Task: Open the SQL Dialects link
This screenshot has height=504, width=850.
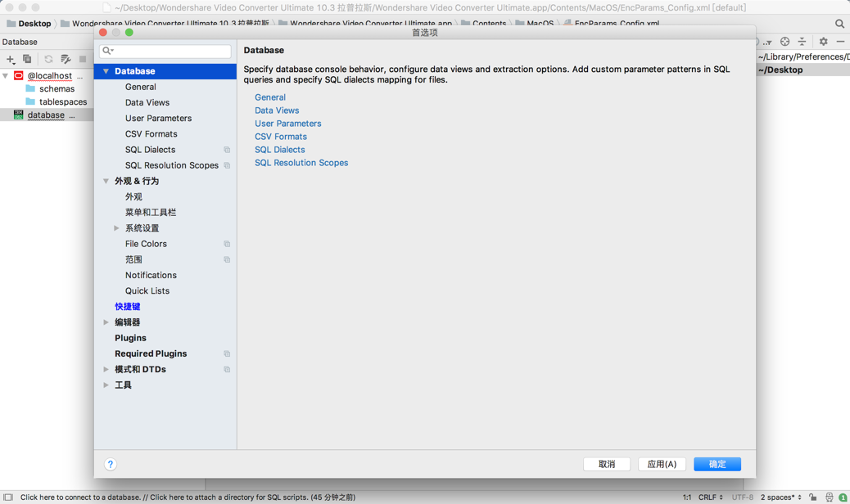Action: click(x=280, y=150)
